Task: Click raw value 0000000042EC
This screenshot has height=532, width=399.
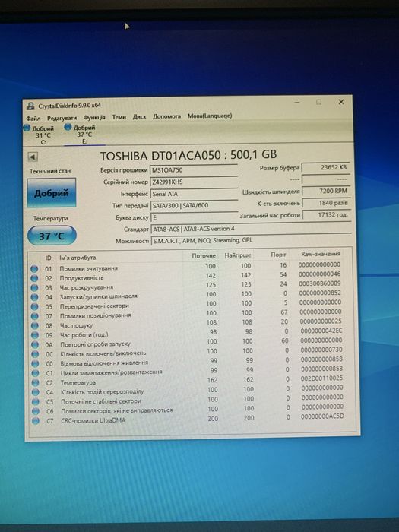Action: coord(321,331)
